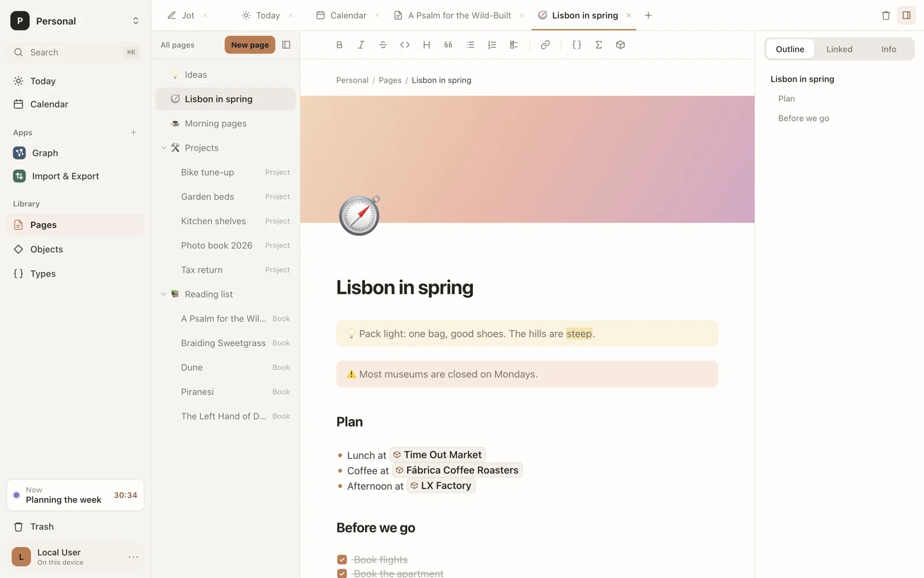Insert a code block with braces icon
This screenshot has width=924, height=578.
click(576, 45)
